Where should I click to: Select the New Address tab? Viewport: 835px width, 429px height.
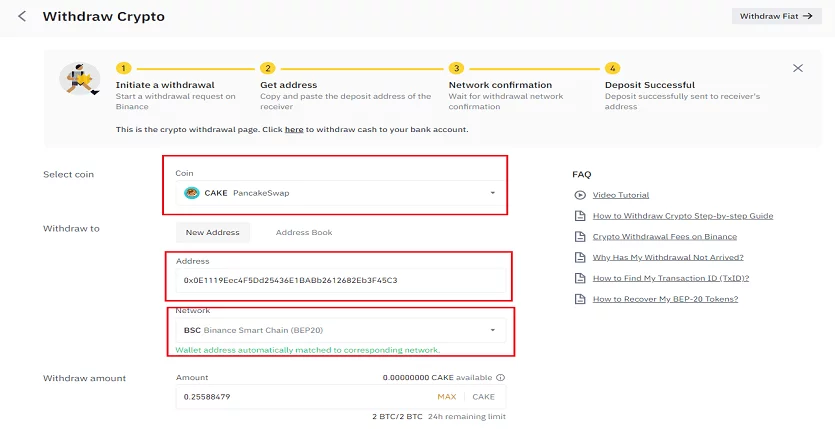212,232
